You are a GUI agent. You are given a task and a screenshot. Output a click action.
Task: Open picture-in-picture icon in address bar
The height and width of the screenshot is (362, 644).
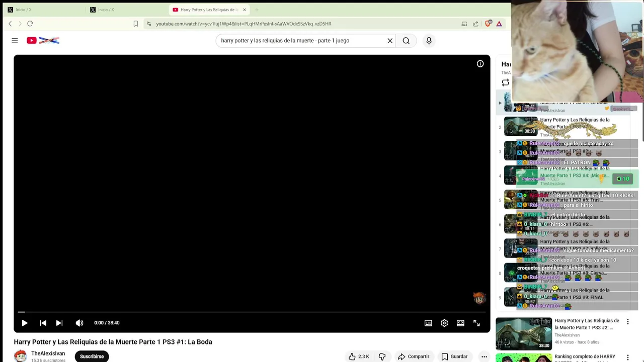pos(464,24)
